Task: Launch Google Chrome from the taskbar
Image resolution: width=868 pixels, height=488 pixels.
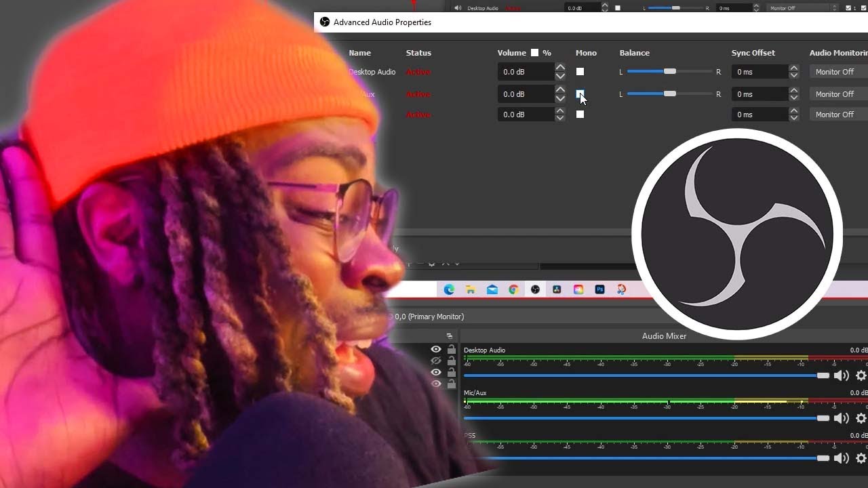Action: 513,289
